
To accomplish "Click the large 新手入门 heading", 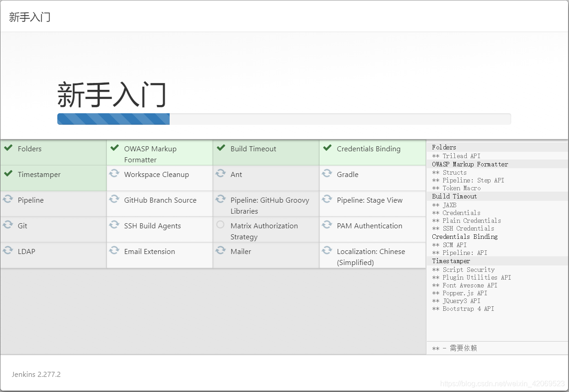I will click(x=112, y=94).
